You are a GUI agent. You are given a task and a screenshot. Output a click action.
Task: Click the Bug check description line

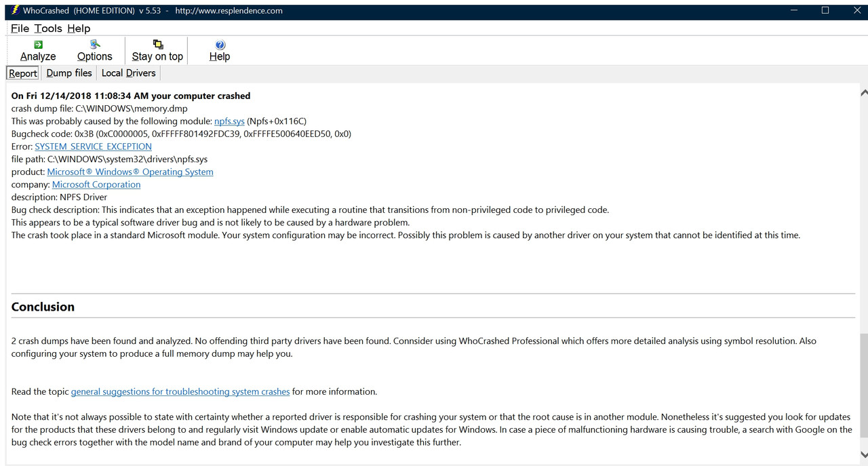coord(310,210)
